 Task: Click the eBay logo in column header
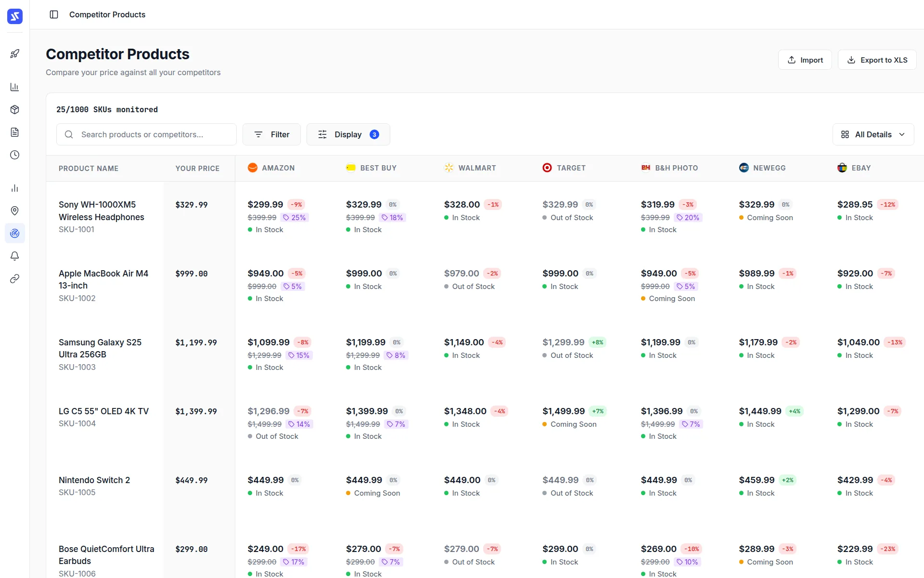pyautogui.click(x=842, y=168)
